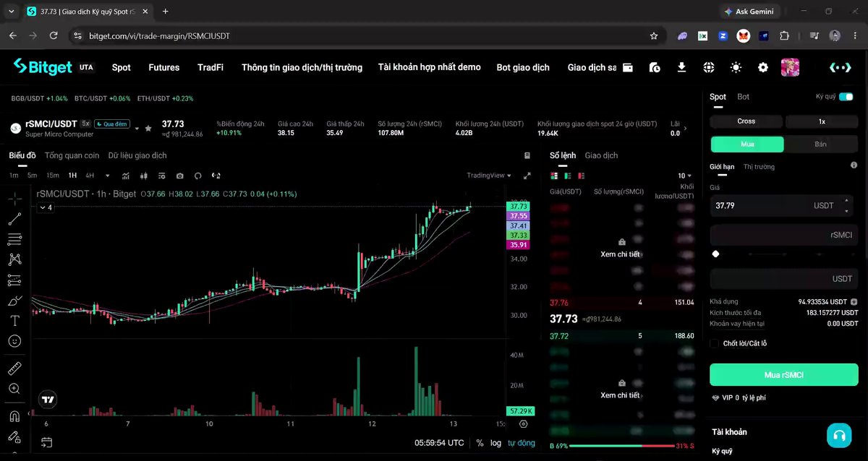The height and width of the screenshot is (461, 868).
Task: Open TradFi in the top menu
Action: 210,67
